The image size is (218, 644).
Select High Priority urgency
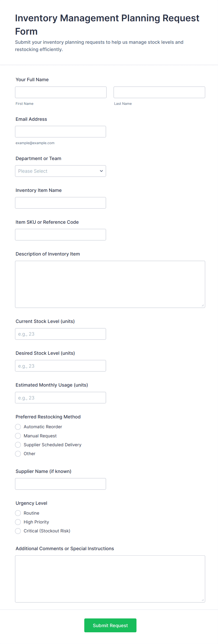click(x=18, y=522)
